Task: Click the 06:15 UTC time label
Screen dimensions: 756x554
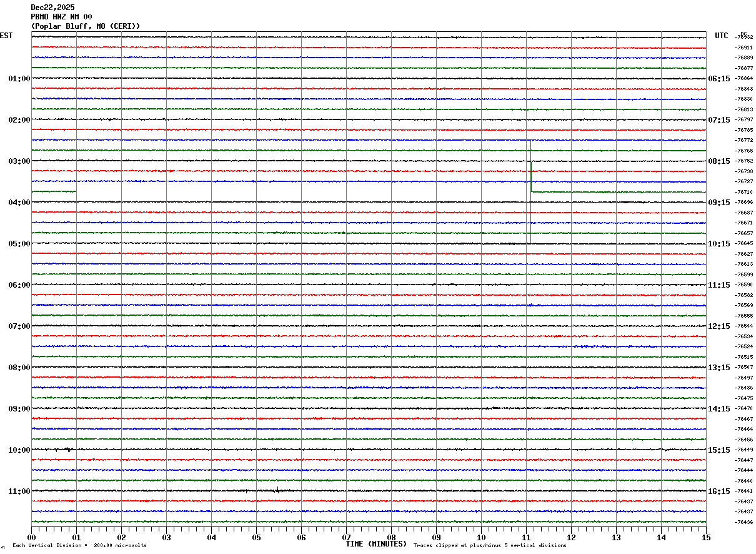Action: (x=719, y=79)
